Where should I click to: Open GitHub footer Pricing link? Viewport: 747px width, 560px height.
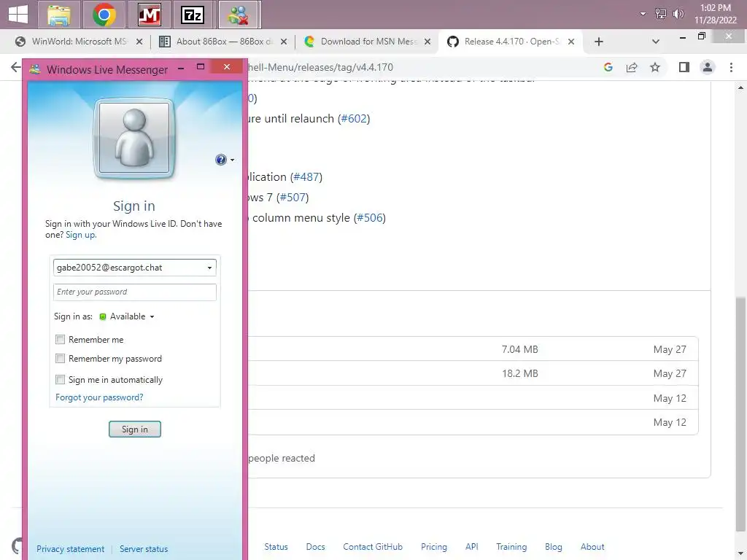tap(434, 547)
